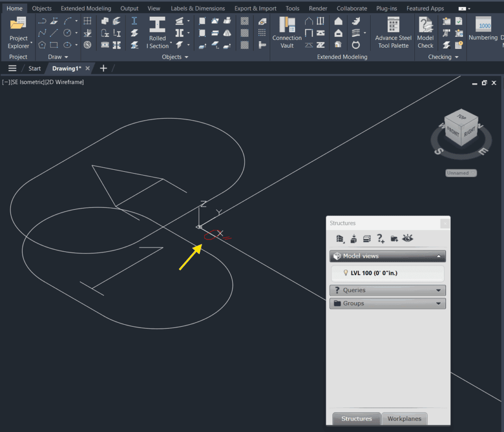The width and height of the screenshot is (504, 432).
Task: Expand the Groups section
Action: [x=387, y=304]
